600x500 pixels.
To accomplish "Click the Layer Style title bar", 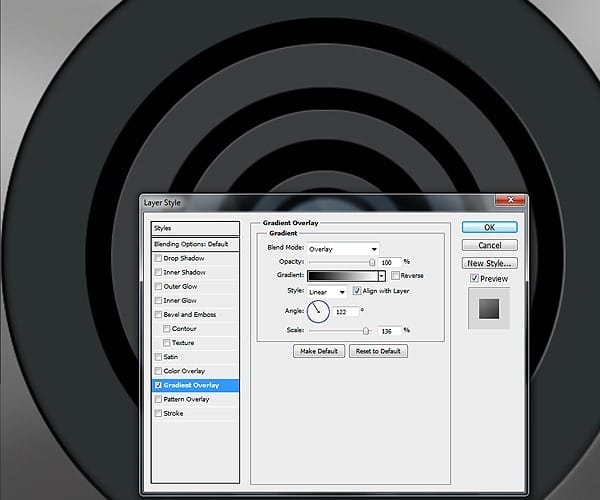I will (318, 202).
